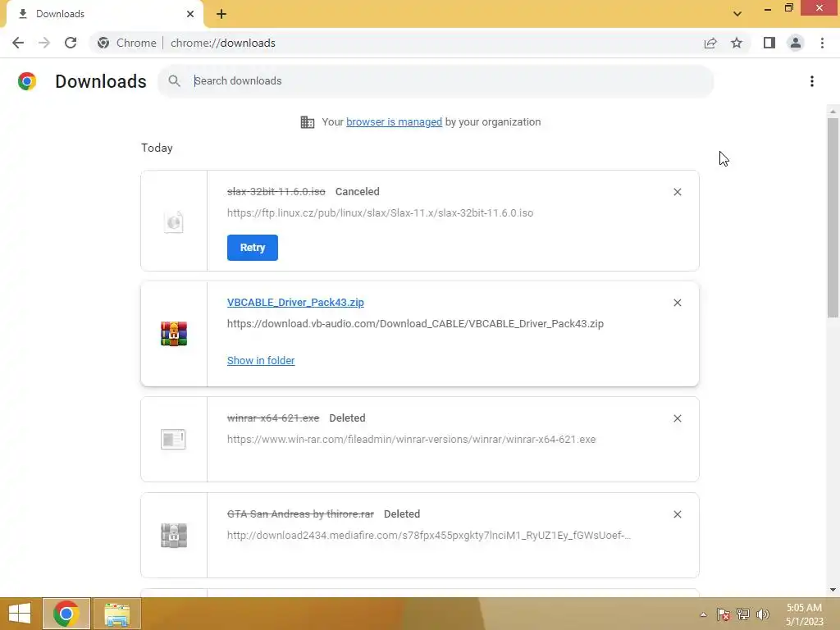Click the organization building icon
Screen dimensions: 840x630
pos(308,122)
